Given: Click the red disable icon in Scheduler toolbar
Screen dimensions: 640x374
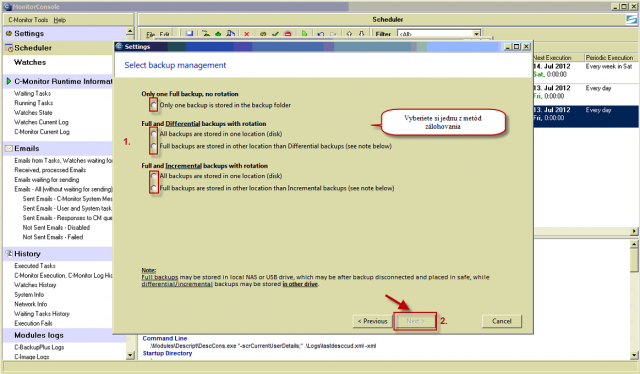Looking at the screenshot, I should coord(288,34).
